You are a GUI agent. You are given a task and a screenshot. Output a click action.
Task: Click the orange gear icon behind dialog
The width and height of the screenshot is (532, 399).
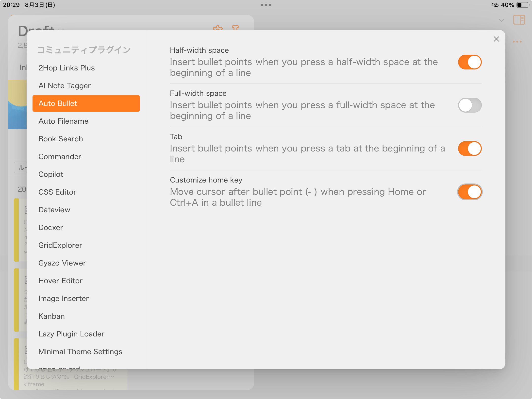click(x=218, y=28)
